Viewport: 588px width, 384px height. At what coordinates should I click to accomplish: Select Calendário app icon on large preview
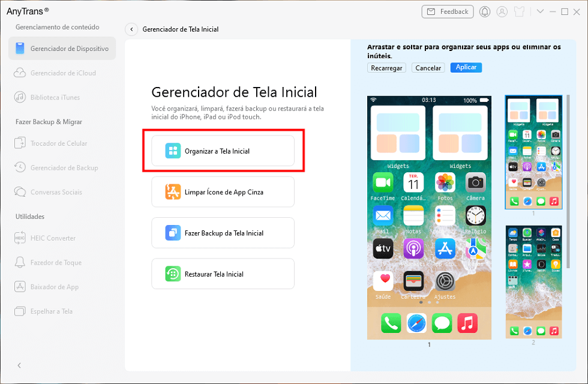coord(413,182)
